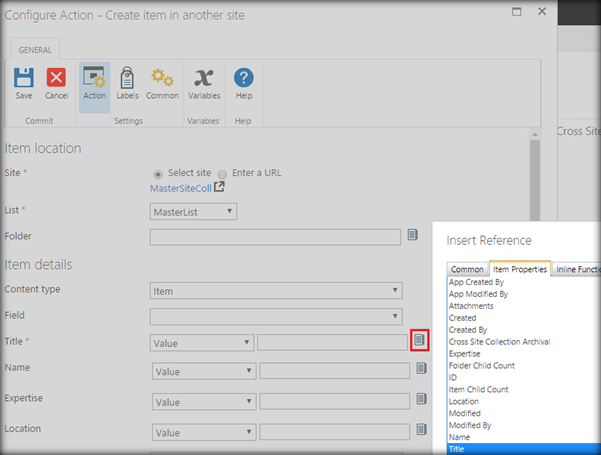Click the Location value text field
The width and height of the screenshot is (601, 455).
(x=335, y=432)
